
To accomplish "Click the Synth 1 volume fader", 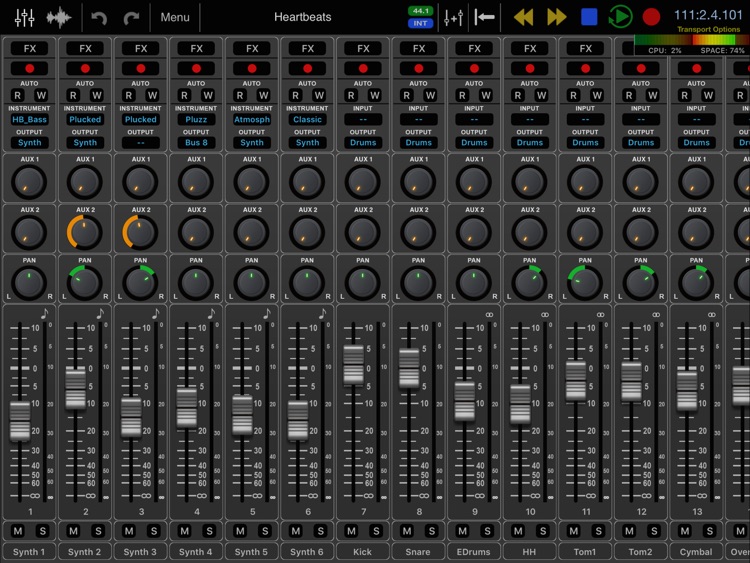I will (x=20, y=420).
